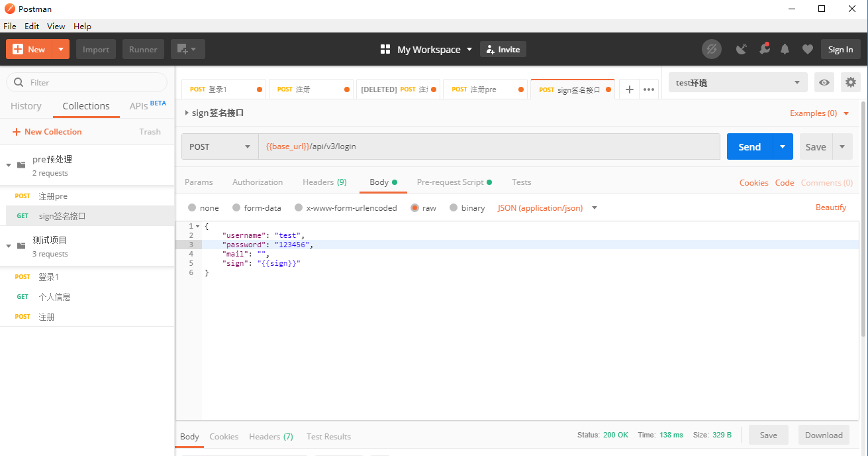The width and height of the screenshot is (868, 456).
Task: Open the POST method dropdown
Action: click(x=220, y=146)
